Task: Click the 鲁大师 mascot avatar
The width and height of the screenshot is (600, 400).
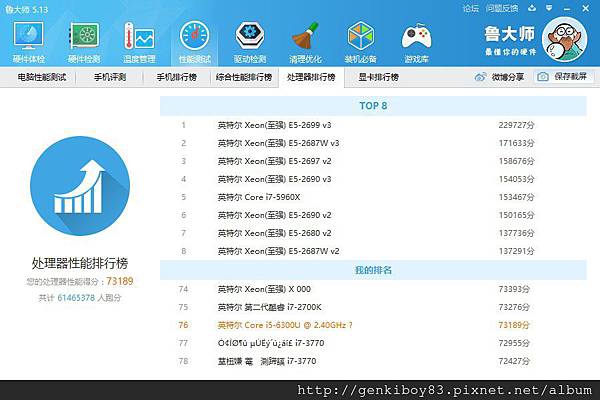Action: coord(565,39)
